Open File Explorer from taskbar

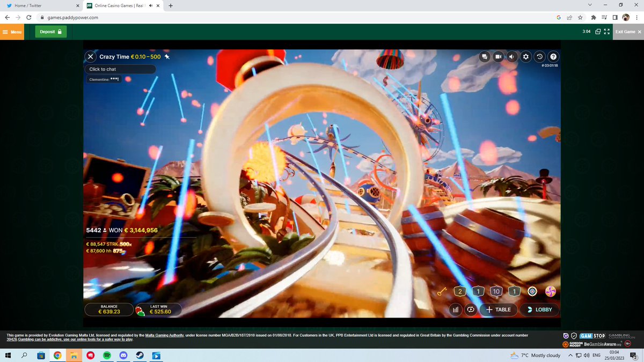pos(74,355)
